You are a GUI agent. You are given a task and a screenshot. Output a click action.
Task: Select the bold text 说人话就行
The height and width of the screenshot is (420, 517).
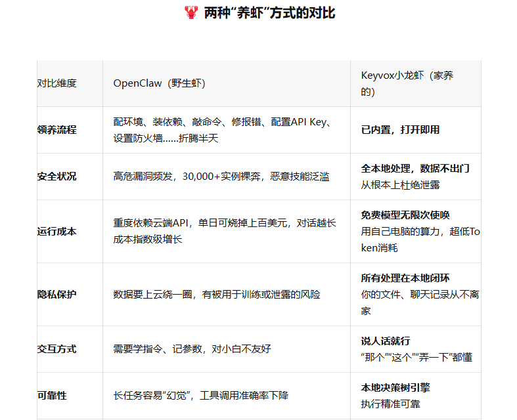point(385,341)
